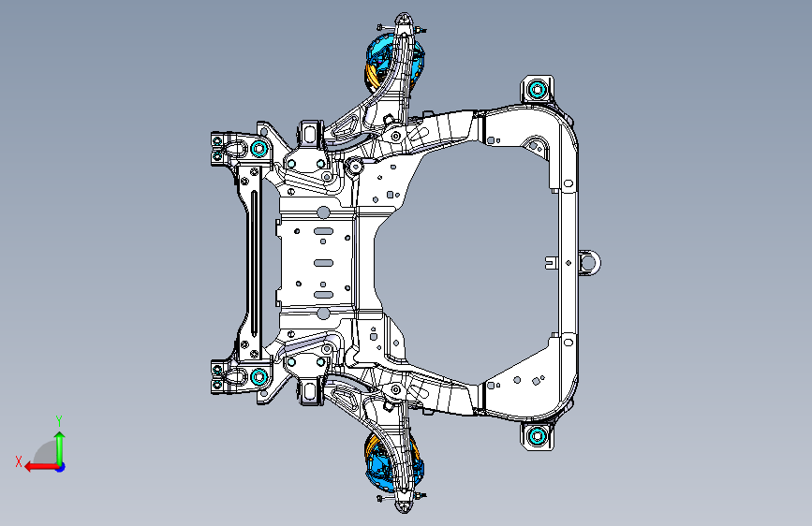The image size is (812, 526).
Task: Select the cyan bushing at the upper-right mount
Action: pyautogui.click(x=538, y=90)
